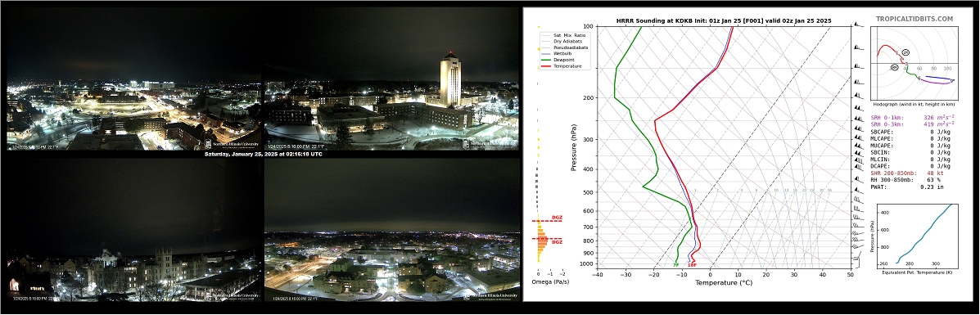980x315 pixels.
Task: Click the red 18F surface temperature label
Action: pyautogui.click(x=693, y=265)
